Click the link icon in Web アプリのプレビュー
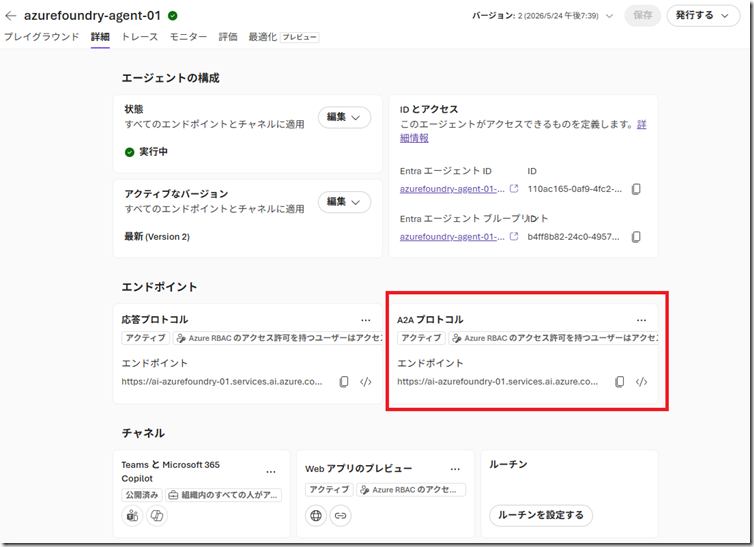 tap(340, 515)
